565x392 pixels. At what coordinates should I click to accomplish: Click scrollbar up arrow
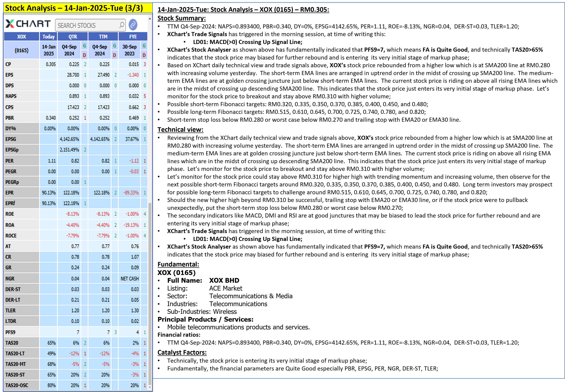(150, 19)
